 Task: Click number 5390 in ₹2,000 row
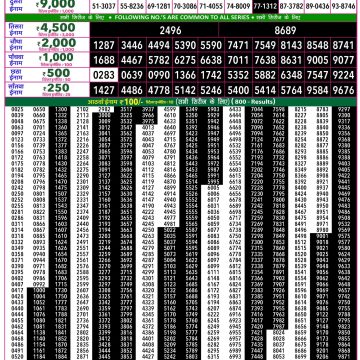185,45
